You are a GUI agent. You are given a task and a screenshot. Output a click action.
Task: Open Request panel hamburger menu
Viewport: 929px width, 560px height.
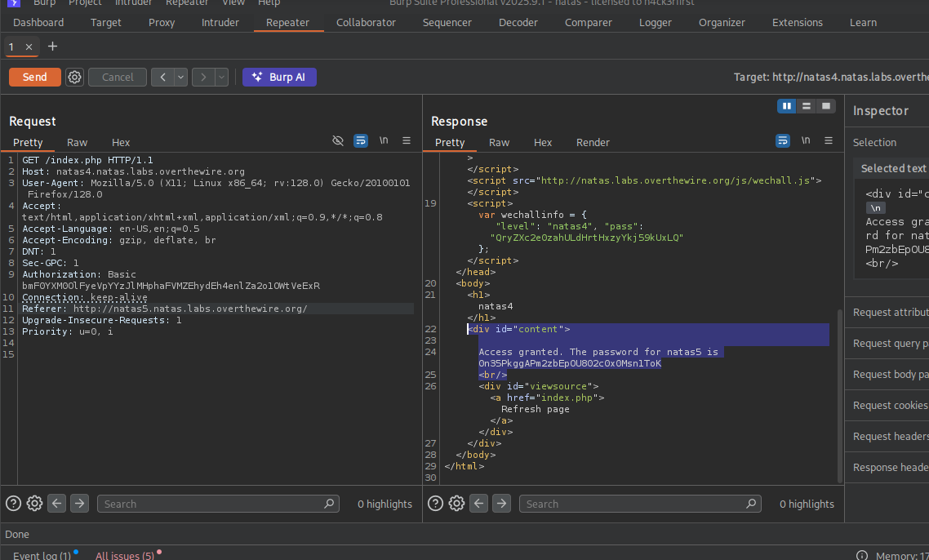click(407, 140)
